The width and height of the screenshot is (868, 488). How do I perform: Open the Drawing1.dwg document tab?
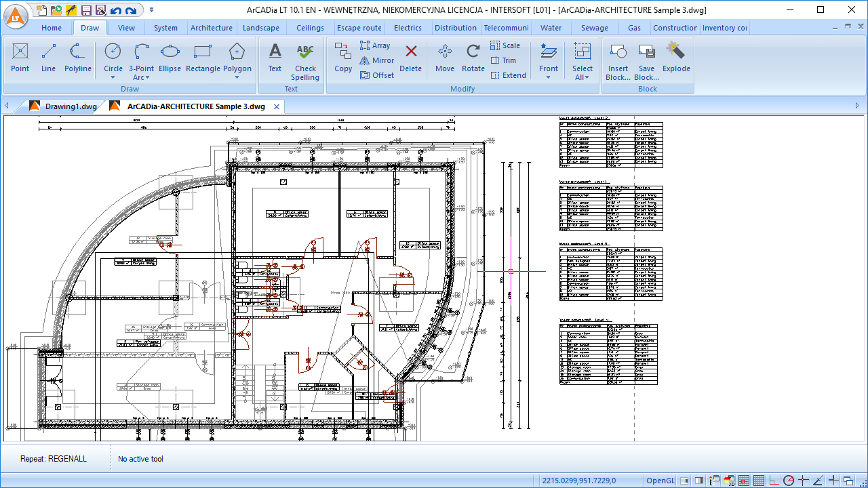pyautogui.click(x=71, y=106)
